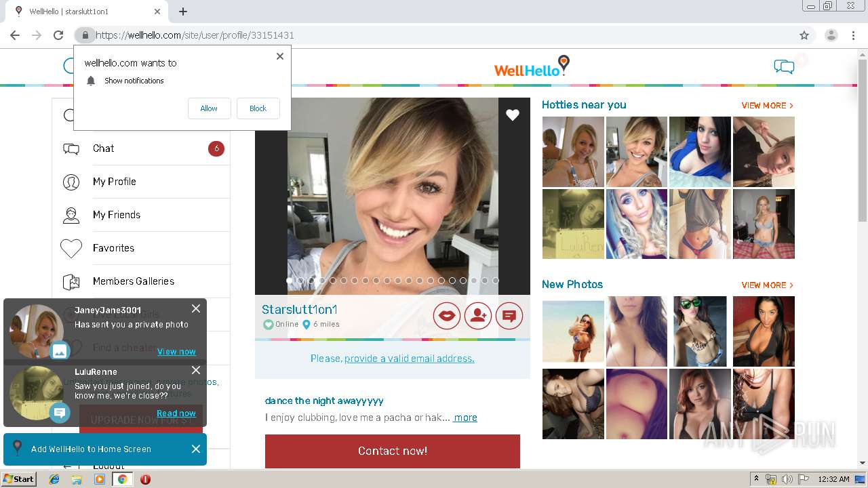This screenshot has width=868, height=488.
Task: Favorite profile with white heart icon
Action: (513, 115)
